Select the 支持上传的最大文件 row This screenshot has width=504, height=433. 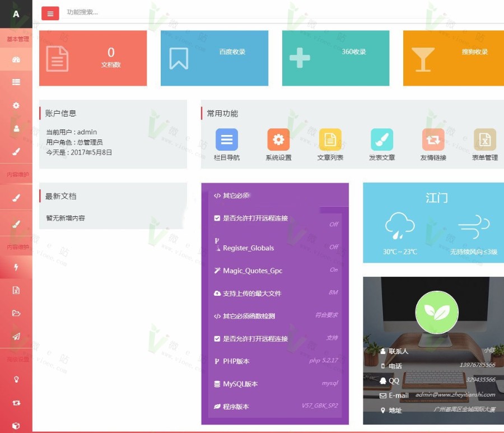coord(276,293)
